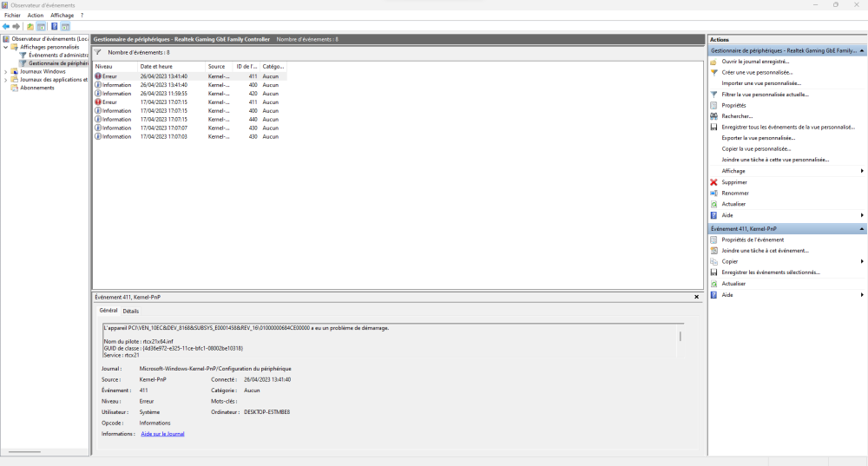Open the Affichage menu in the menu bar

pos(62,16)
